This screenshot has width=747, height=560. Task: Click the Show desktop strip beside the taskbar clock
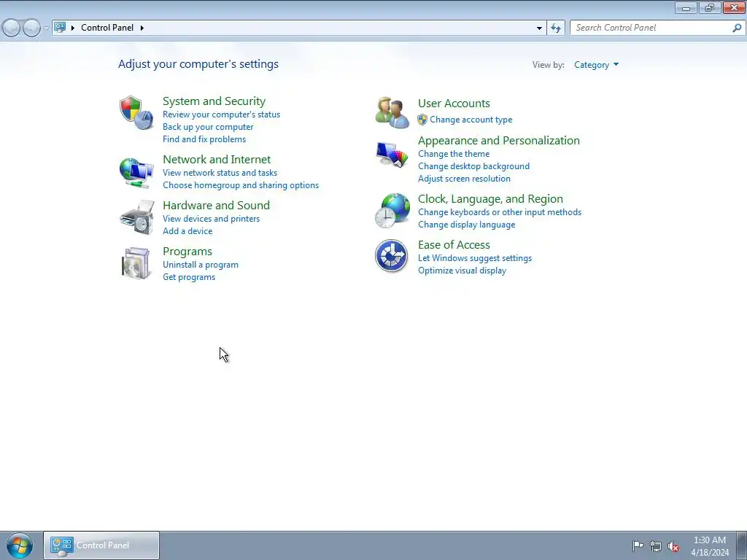pyautogui.click(x=742, y=545)
